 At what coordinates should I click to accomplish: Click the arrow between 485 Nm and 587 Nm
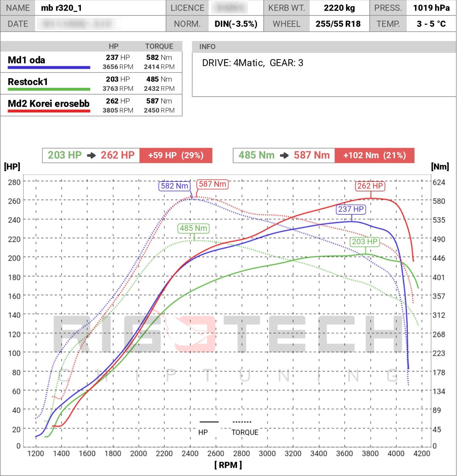[x=284, y=156]
